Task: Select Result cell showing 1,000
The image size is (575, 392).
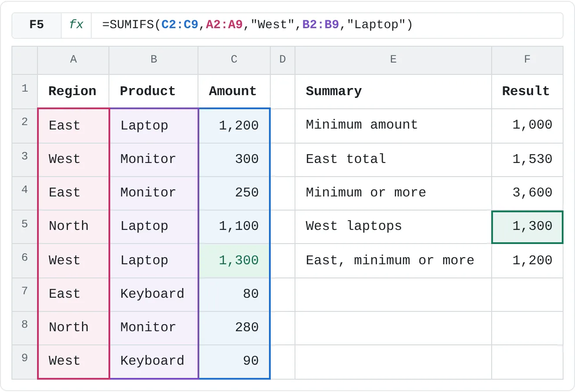Action: point(527,126)
